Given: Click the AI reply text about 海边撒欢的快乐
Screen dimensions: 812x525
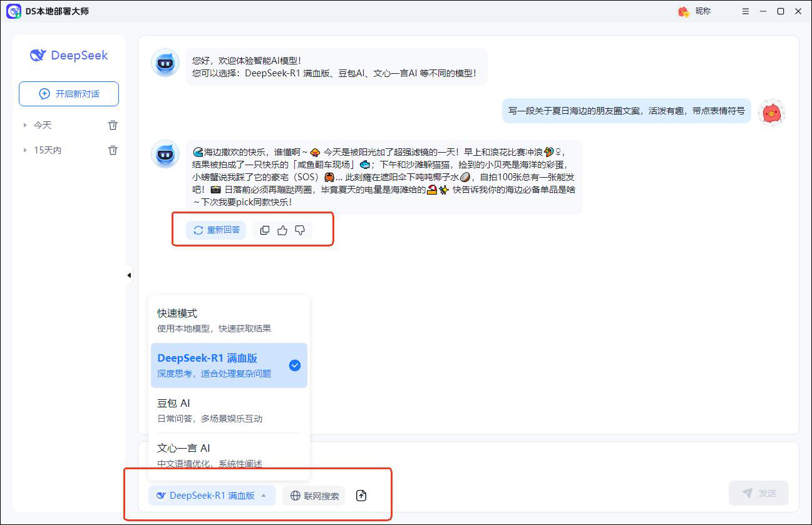Looking at the screenshot, I should pos(384,177).
